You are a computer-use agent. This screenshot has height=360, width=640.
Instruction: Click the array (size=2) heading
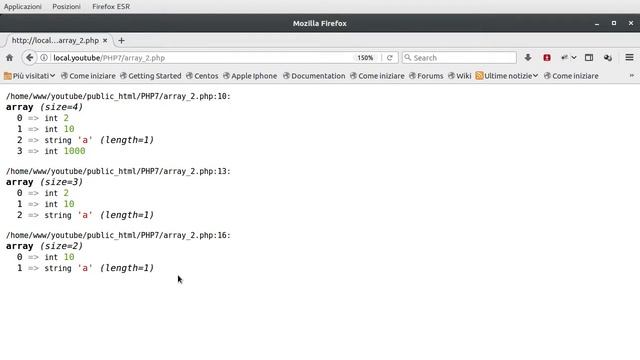[x=44, y=246]
